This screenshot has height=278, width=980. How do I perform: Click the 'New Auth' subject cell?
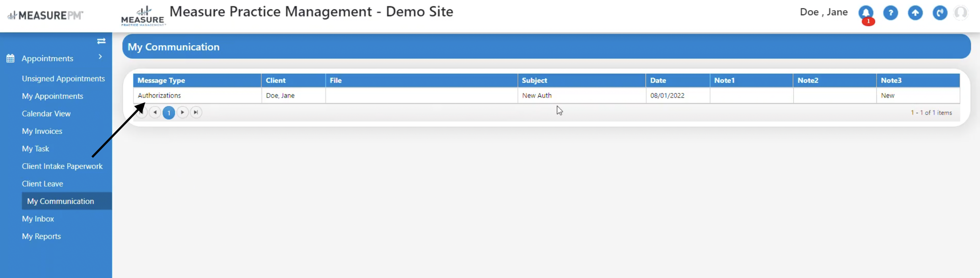point(581,95)
